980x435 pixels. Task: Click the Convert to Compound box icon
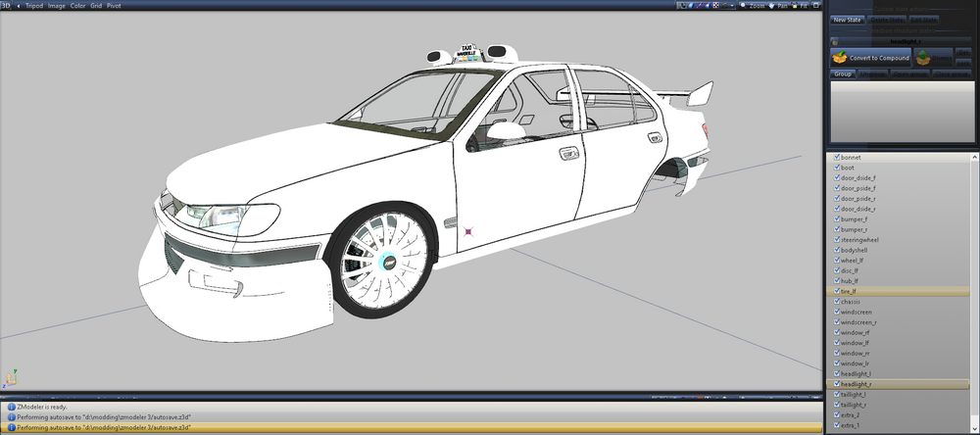coord(840,58)
